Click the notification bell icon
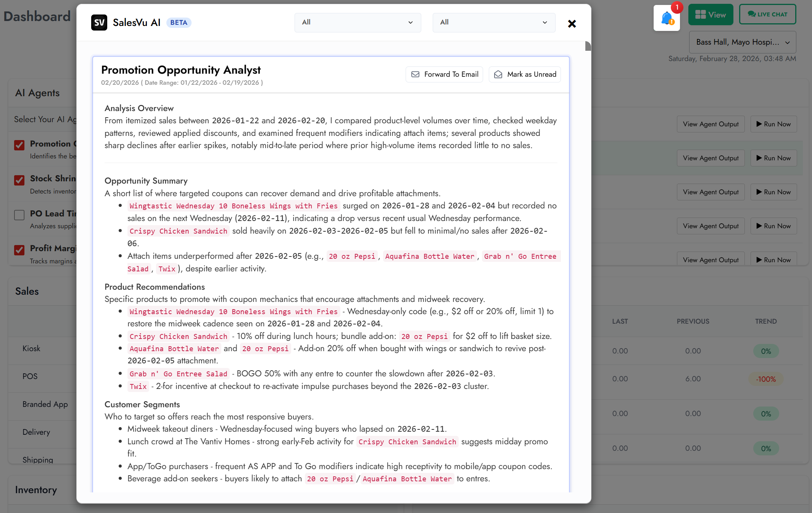Screen dimensions: 812x513 [667, 18]
